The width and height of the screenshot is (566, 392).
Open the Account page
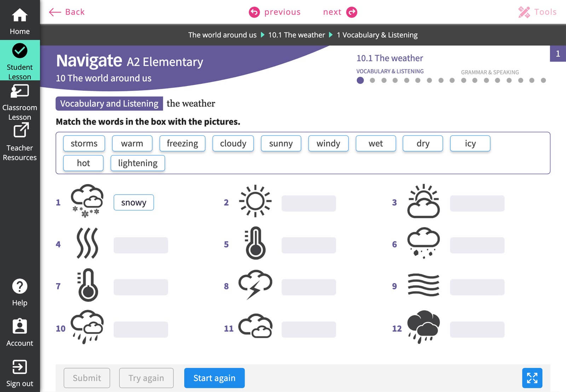point(20,333)
